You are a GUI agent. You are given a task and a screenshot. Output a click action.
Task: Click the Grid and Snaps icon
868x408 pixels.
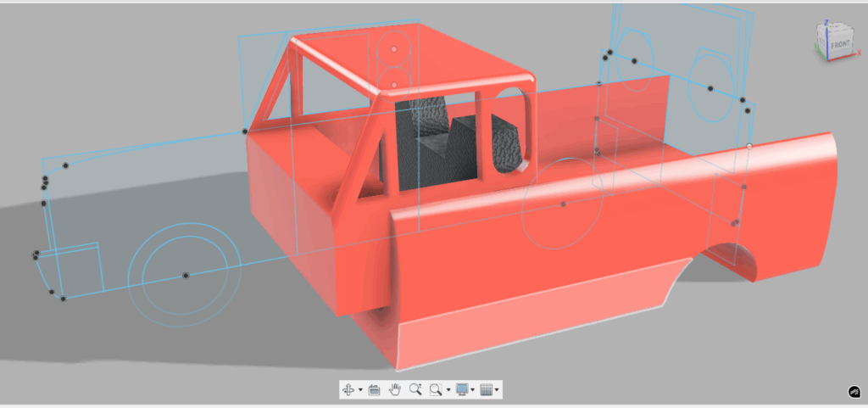click(x=487, y=389)
